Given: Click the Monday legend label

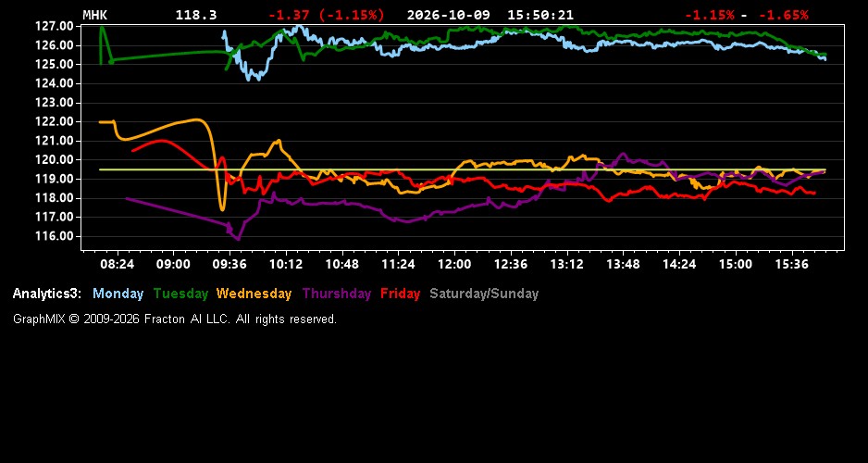Looking at the screenshot, I should (x=118, y=294).
